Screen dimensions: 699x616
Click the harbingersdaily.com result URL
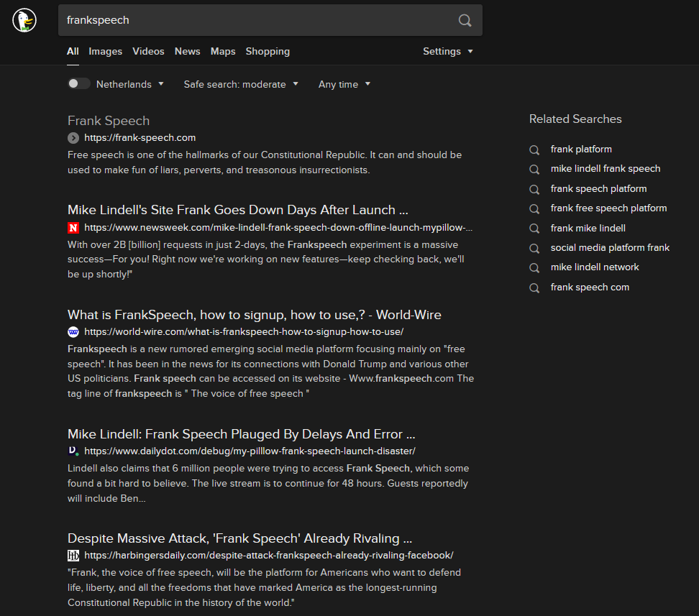[269, 556]
